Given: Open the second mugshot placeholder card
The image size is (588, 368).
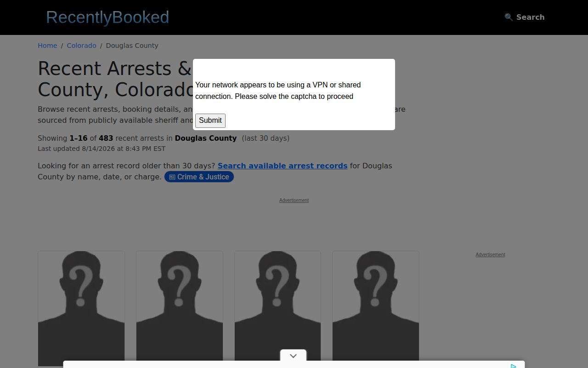Looking at the screenshot, I should (180, 308).
